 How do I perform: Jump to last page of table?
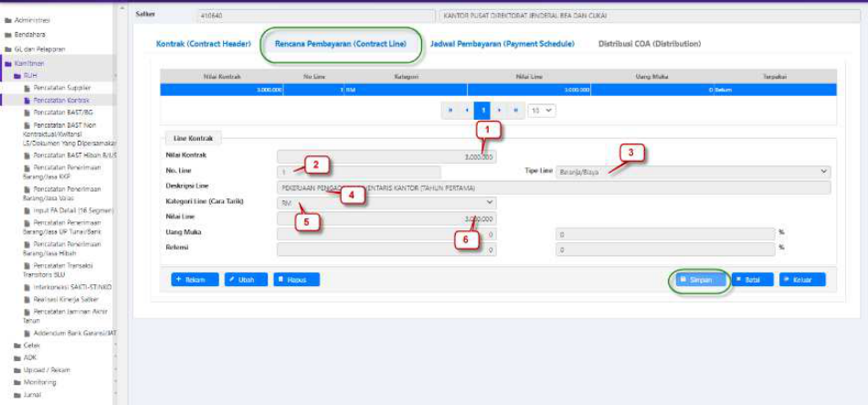click(x=516, y=110)
